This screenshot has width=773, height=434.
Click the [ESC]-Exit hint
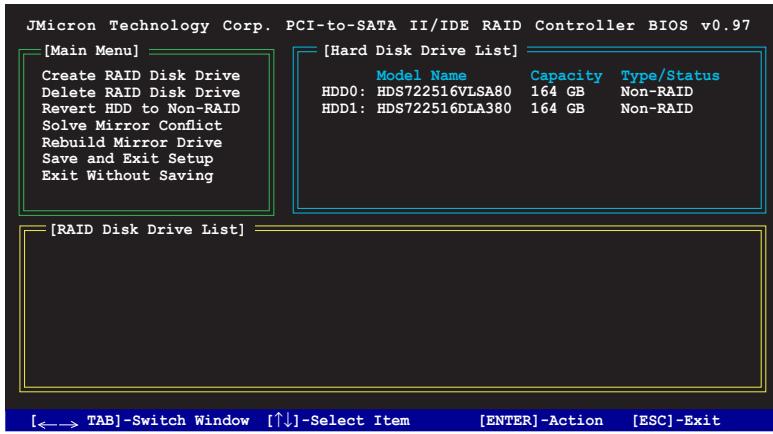(676, 421)
